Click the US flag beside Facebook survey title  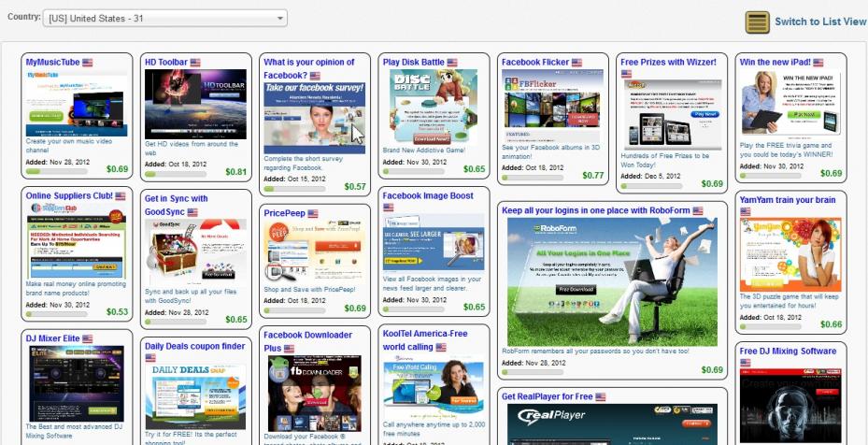click(315, 76)
